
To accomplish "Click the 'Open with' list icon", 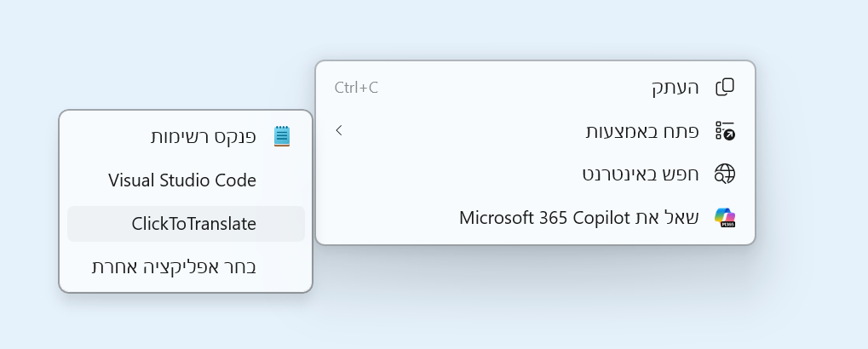I will tap(725, 131).
